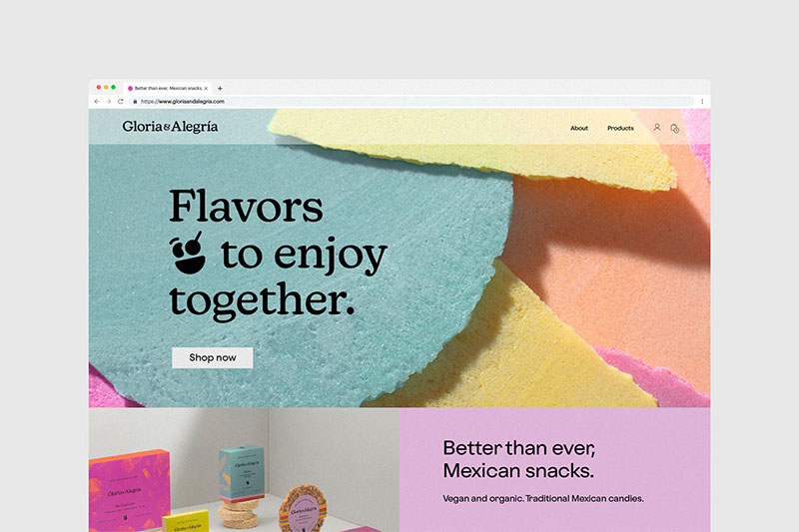The width and height of the screenshot is (799, 532).
Task: Click the pink product box image
Action: pos(129,491)
